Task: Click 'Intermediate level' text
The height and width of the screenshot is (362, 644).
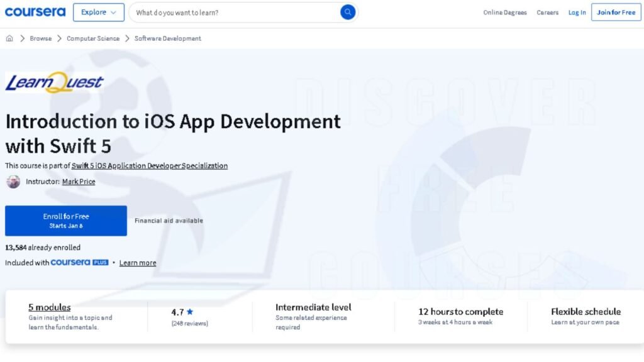Action: point(313,307)
